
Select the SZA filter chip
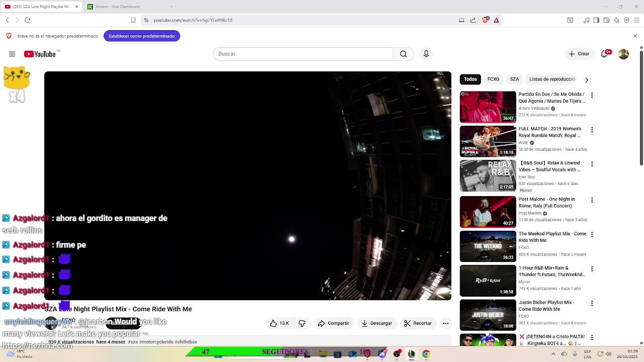(x=514, y=79)
